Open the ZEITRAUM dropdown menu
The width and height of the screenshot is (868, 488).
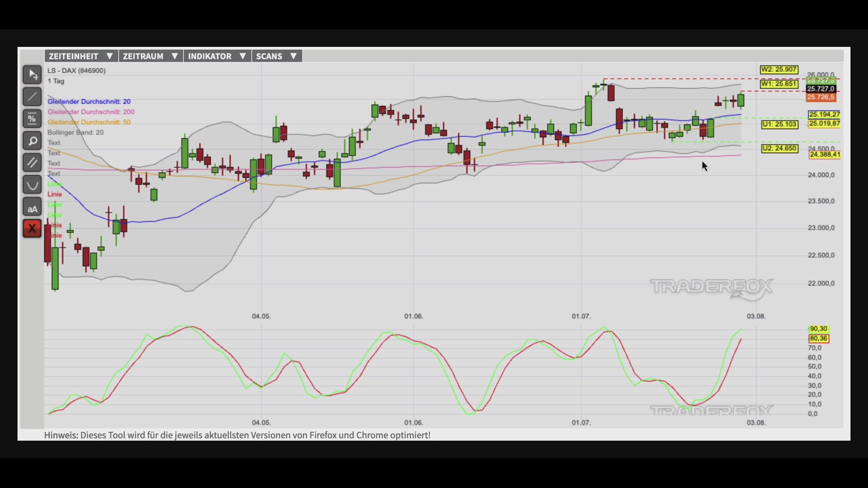point(151,56)
